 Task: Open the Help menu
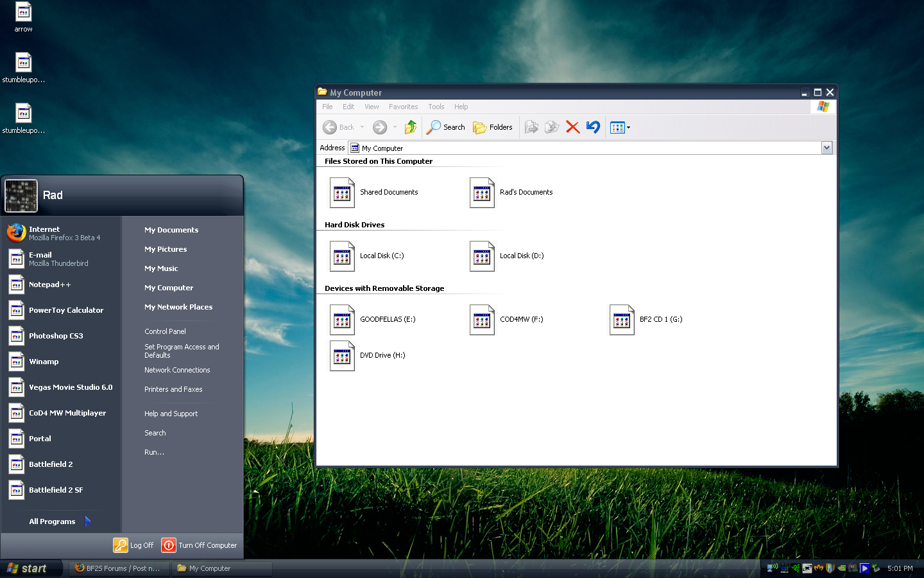(461, 107)
